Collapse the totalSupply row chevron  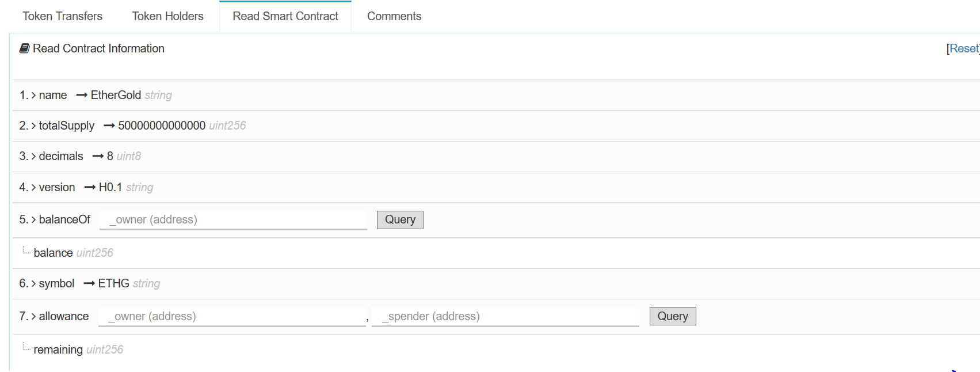pyautogui.click(x=33, y=126)
